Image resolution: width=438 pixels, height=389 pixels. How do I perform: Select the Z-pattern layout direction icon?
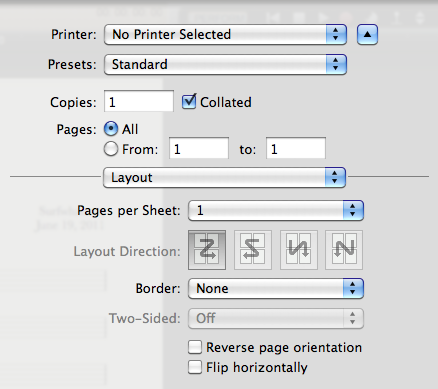(x=207, y=250)
